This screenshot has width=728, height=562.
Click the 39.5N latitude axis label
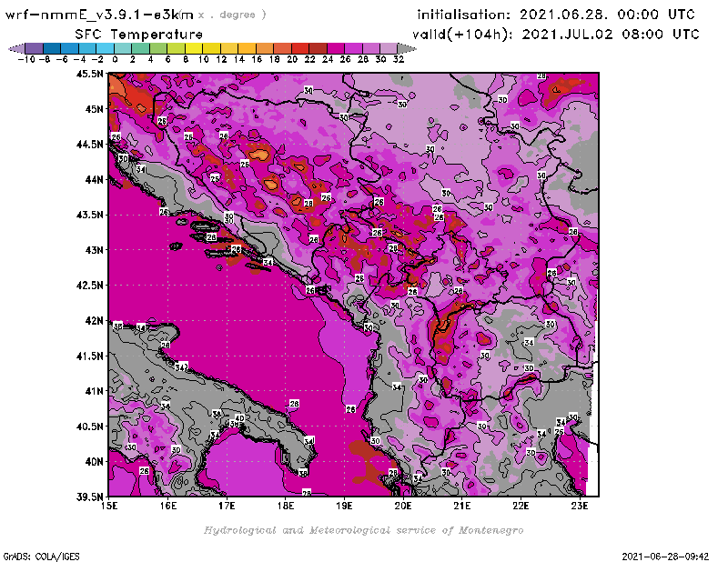[x=90, y=497]
